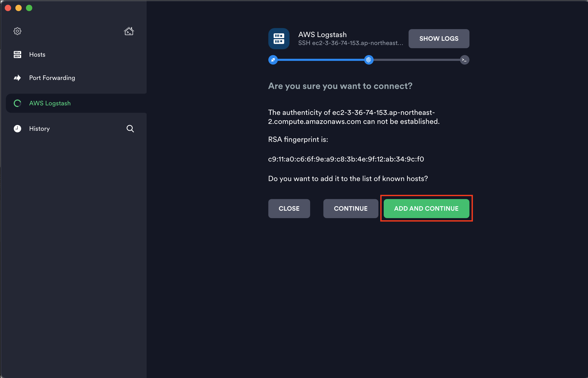This screenshot has height=378, width=588.
Task: Open the Port Forwarding section
Action: 52,78
